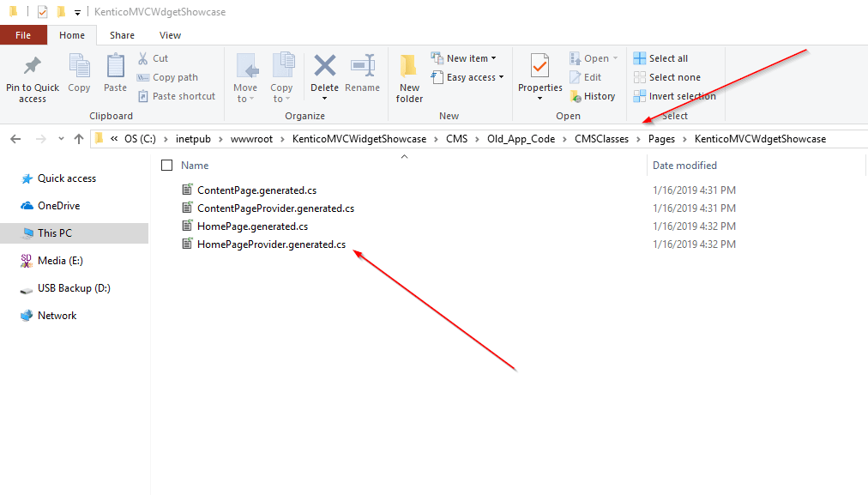Expand the Delete options arrow
Image resolution: width=868 pixels, height=495 pixels.
point(324,99)
